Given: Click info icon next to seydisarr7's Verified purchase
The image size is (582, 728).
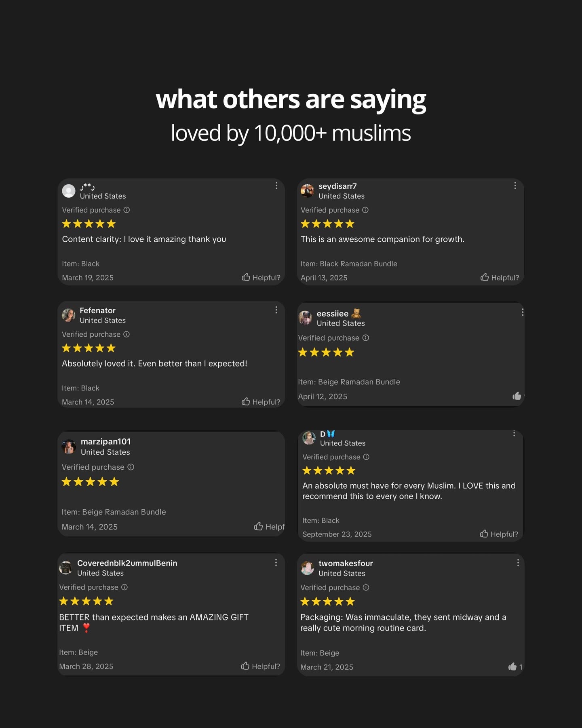Looking at the screenshot, I should point(365,210).
